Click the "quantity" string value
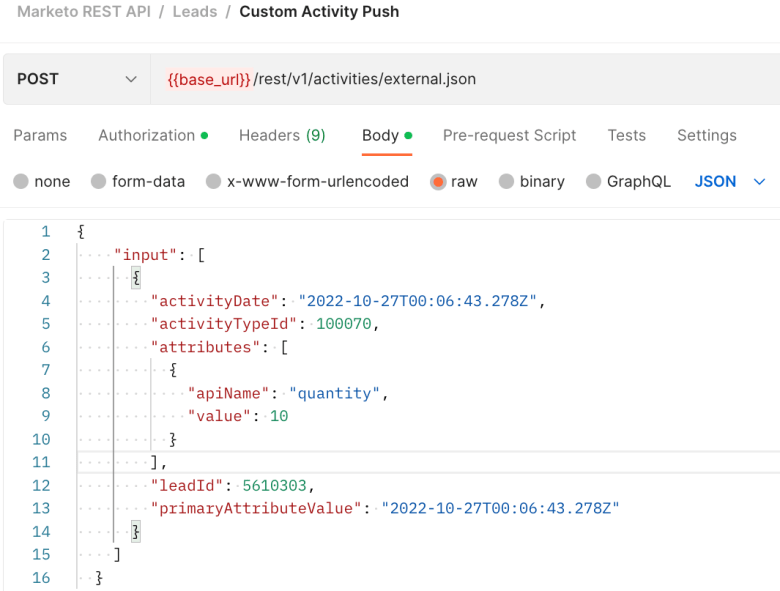Viewport: 780px width, 591px height. pos(334,393)
